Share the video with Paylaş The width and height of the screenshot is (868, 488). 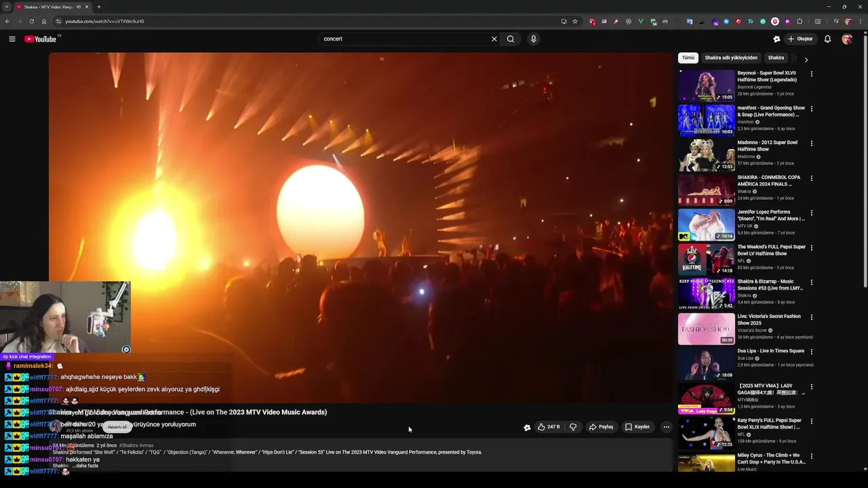pyautogui.click(x=601, y=427)
